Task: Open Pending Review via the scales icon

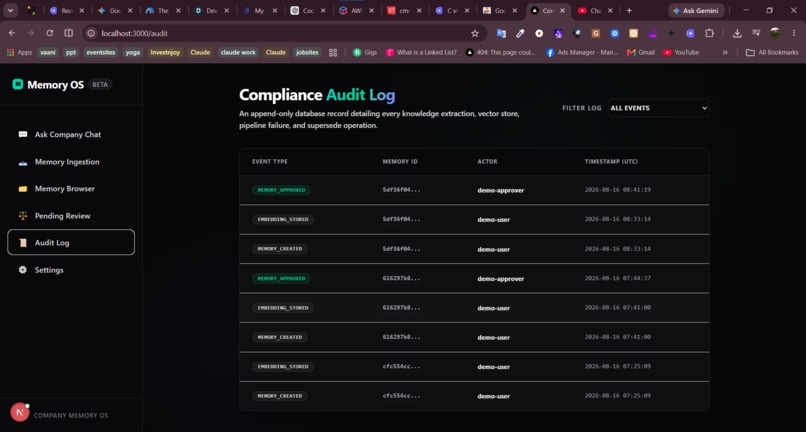Action: [x=23, y=216]
